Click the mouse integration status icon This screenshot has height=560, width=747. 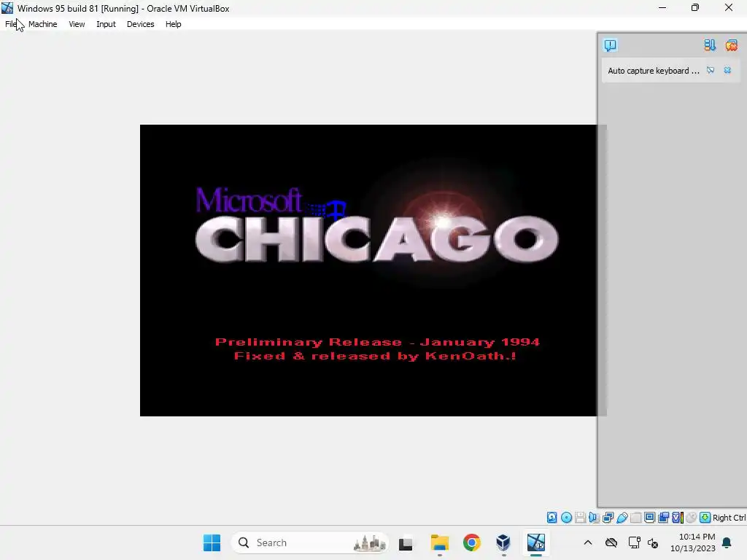pos(692,518)
